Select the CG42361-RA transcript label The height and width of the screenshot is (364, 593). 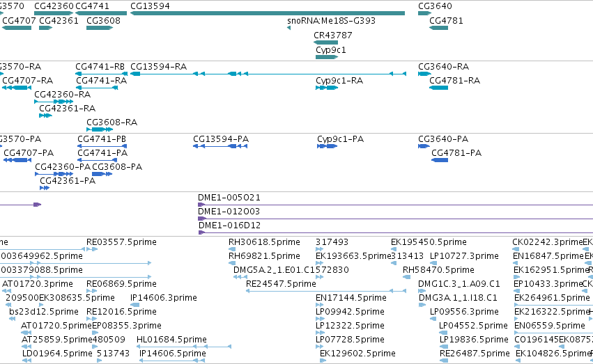coord(68,109)
